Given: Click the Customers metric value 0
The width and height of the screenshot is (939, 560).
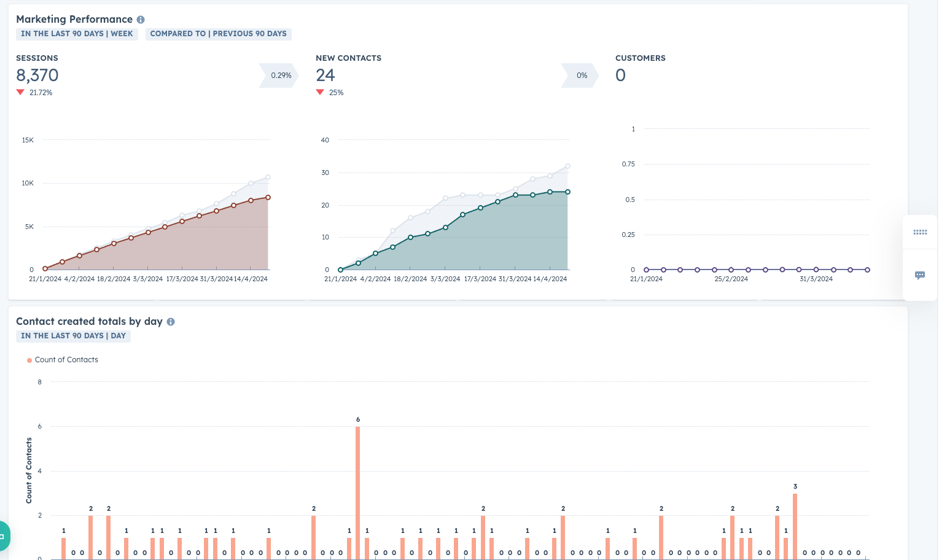Looking at the screenshot, I should coord(620,75).
